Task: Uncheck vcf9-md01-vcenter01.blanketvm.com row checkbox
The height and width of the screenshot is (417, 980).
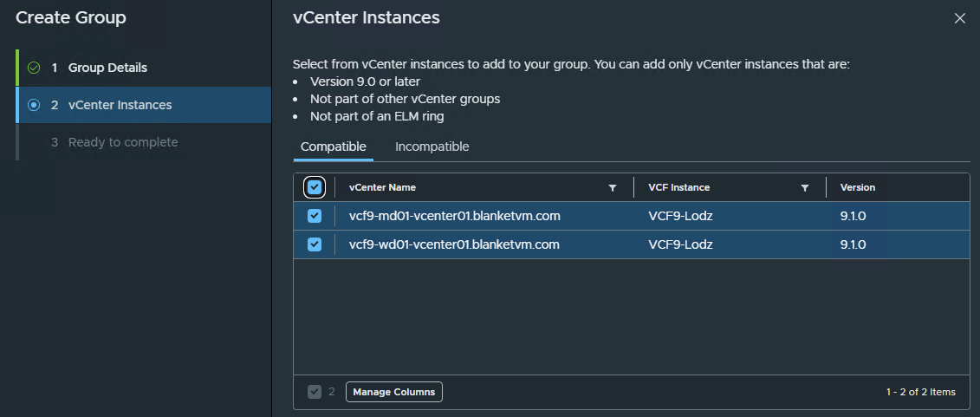Action: 315,216
